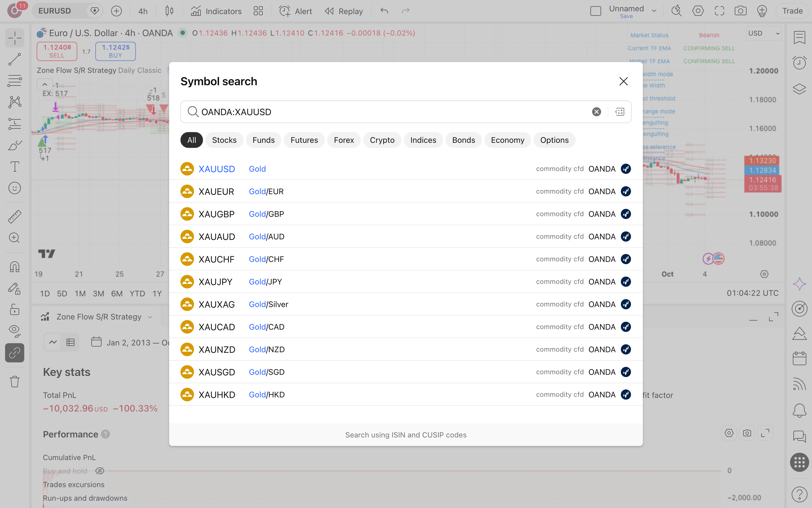The width and height of the screenshot is (812, 508).
Task: Open the alerts clock icon
Action: (x=800, y=63)
